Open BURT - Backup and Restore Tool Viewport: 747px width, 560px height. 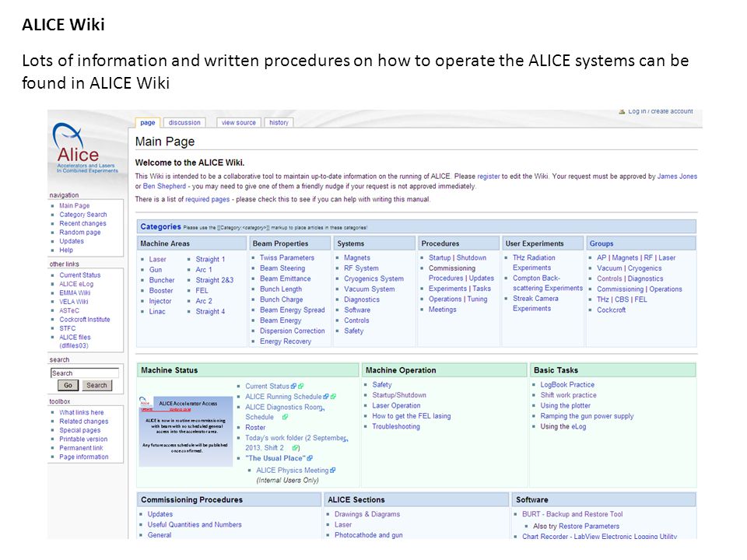tap(572, 514)
